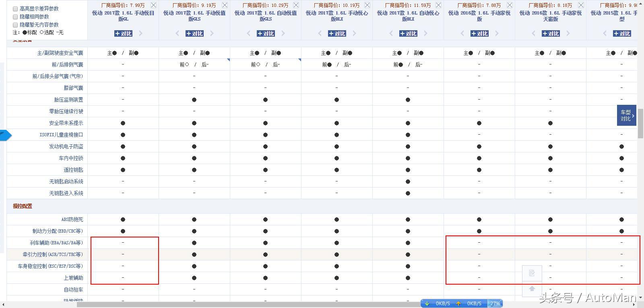
Task: Close the 7.88万 2016款 手动家悦版 column
Action: coord(510,5)
